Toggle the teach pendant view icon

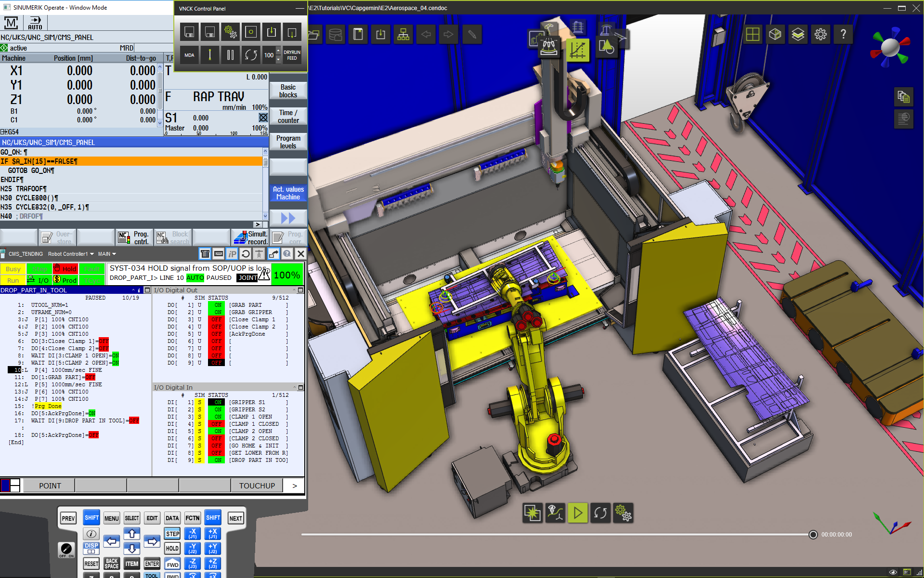(205, 254)
